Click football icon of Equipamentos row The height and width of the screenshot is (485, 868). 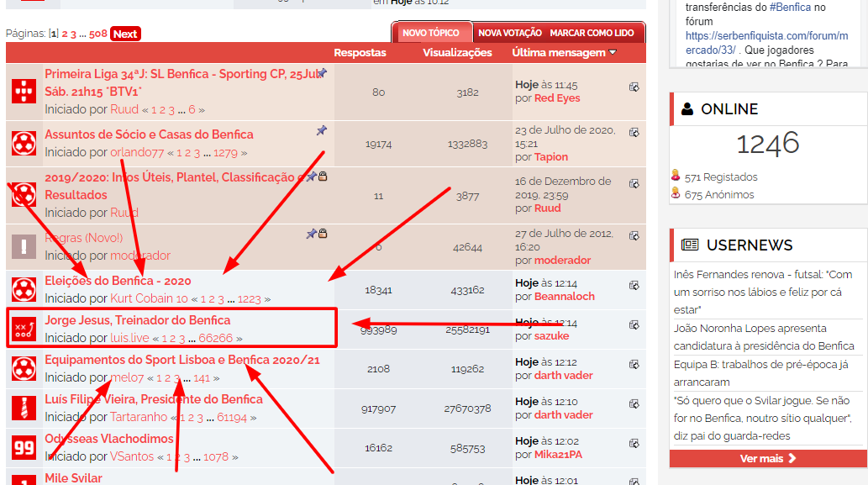(24, 369)
